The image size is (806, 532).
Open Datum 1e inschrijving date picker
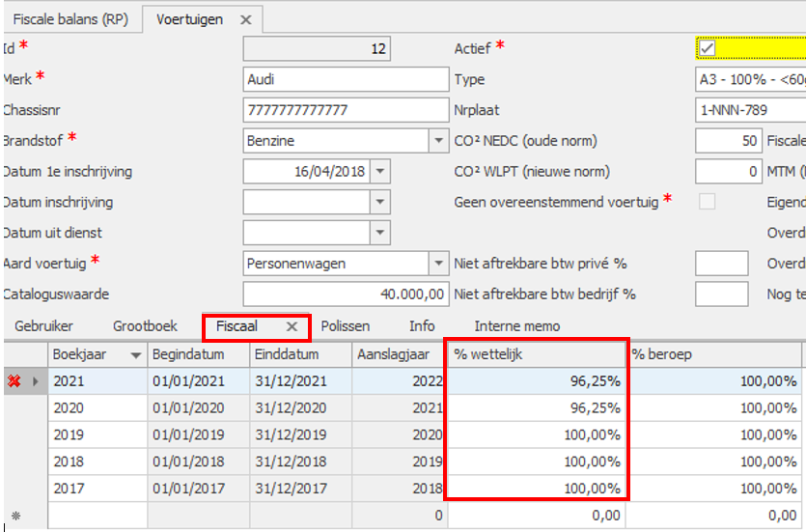pyautogui.click(x=379, y=172)
